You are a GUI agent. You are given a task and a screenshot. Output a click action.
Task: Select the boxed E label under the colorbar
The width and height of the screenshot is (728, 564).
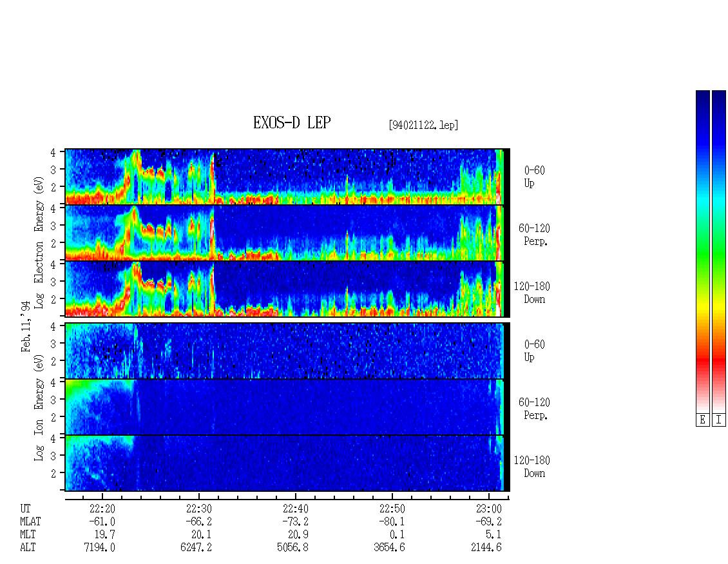(x=702, y=420)
